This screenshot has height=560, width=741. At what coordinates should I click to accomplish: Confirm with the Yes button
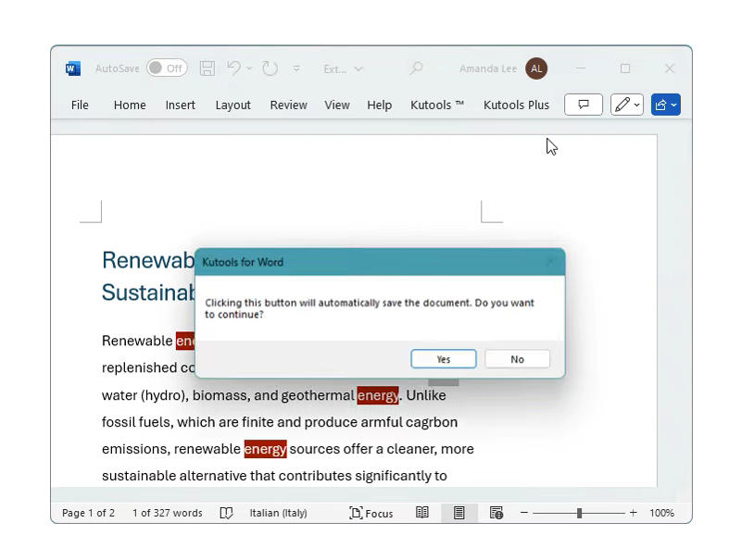pos(444,359)
